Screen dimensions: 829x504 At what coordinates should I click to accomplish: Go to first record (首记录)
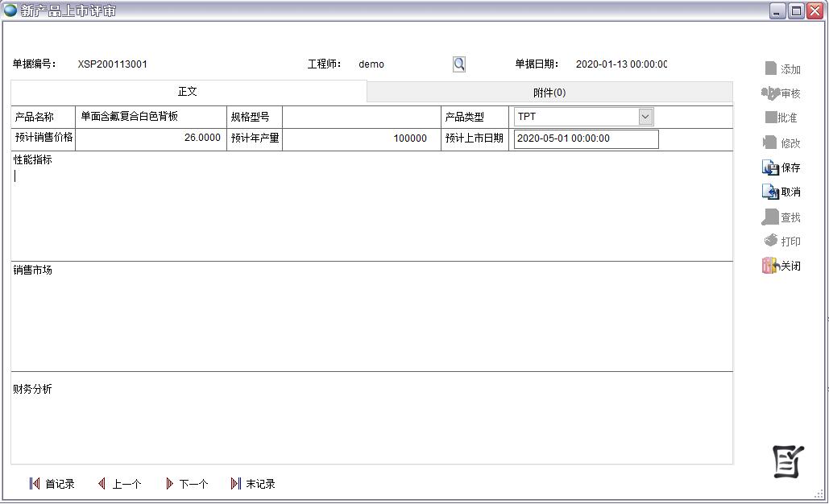pyautogui.click(x=52, y=484)
